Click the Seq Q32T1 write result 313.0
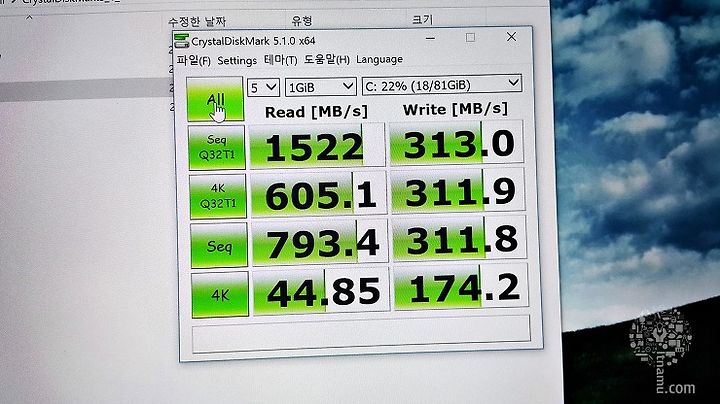 (456, 143)
